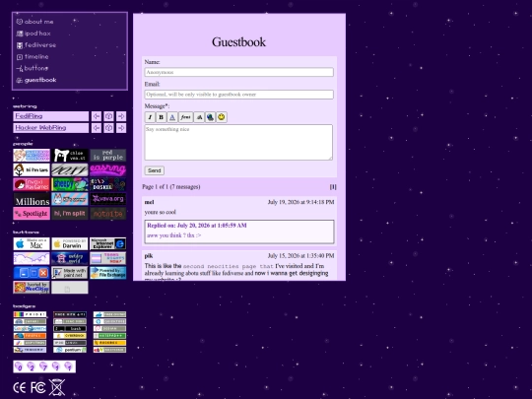The image size is (532, 399).
Task: Click the yellow Cyberduck badge
Action: click(70, 336)
